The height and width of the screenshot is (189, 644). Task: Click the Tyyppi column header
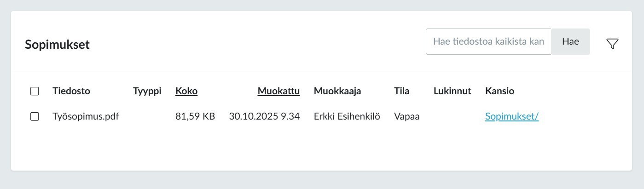pyautogui.click(x=147, y=91)
